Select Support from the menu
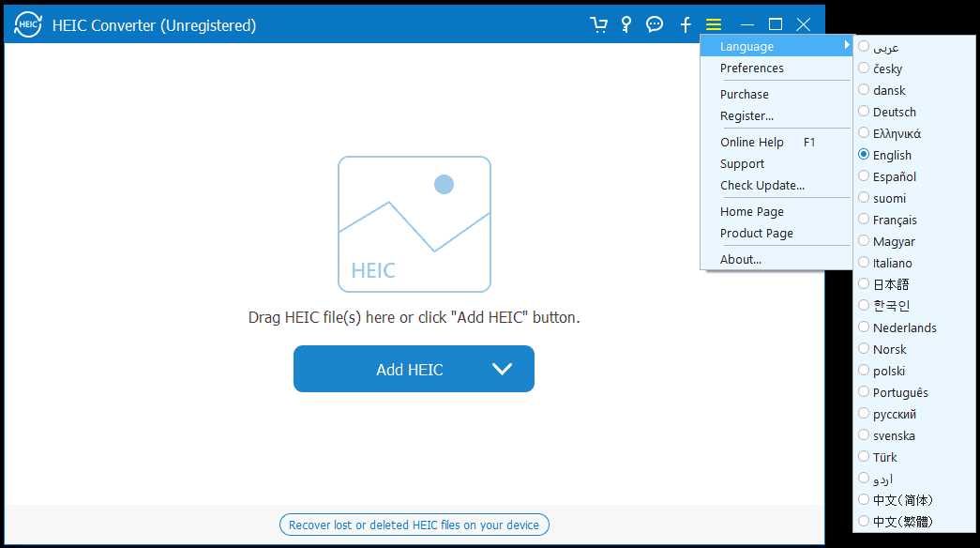 pos(776,164)
